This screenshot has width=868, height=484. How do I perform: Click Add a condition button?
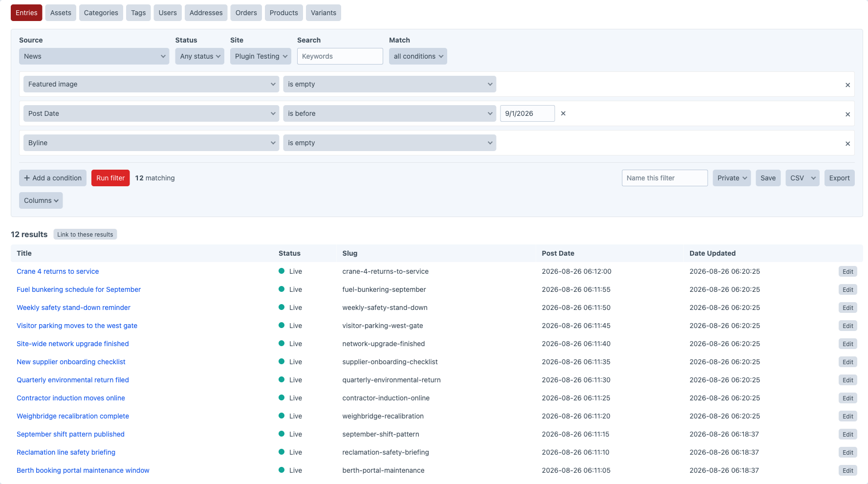(53, 178)
